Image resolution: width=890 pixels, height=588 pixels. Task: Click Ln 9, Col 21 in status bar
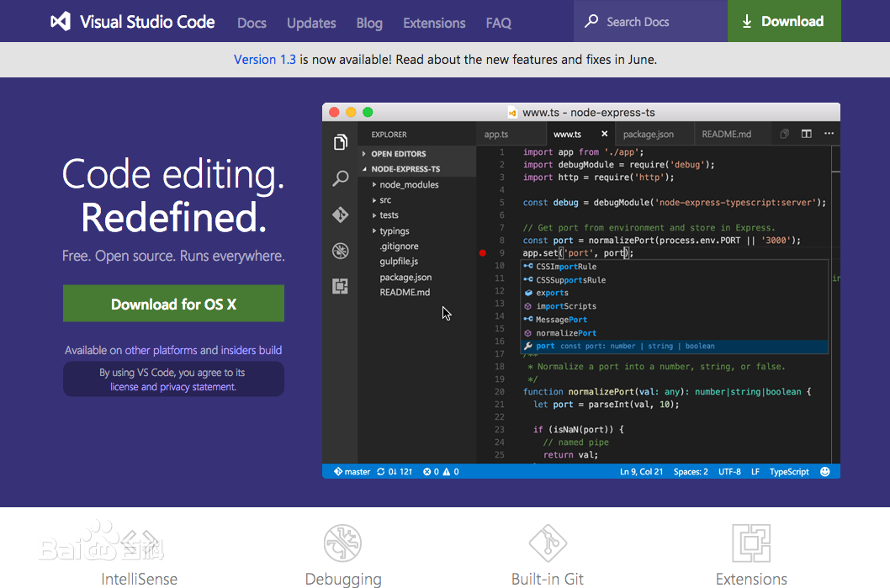(x=641, y=472)
